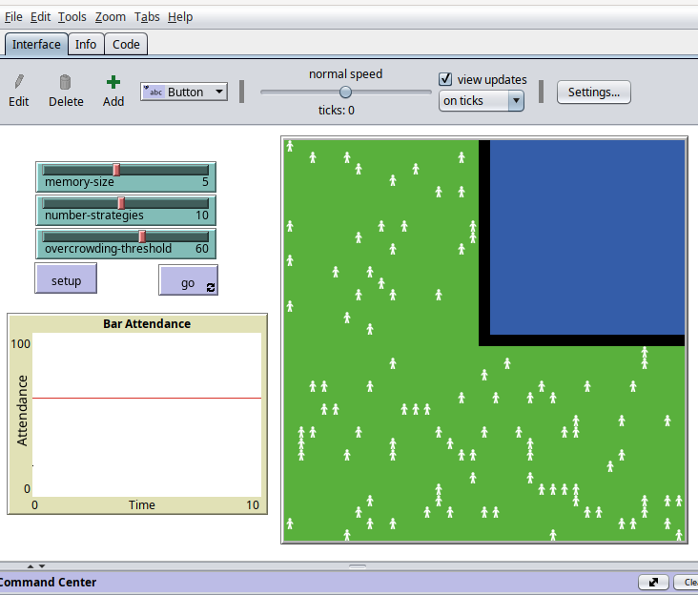The image size is (698, 616).
Task: Click the Edit pencil icon
Action: pos(19,83)
